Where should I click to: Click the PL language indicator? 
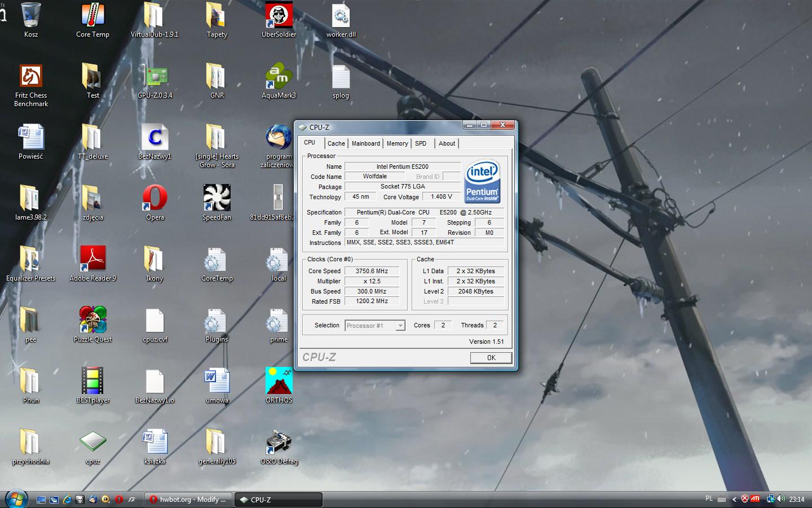pos(709,498)
